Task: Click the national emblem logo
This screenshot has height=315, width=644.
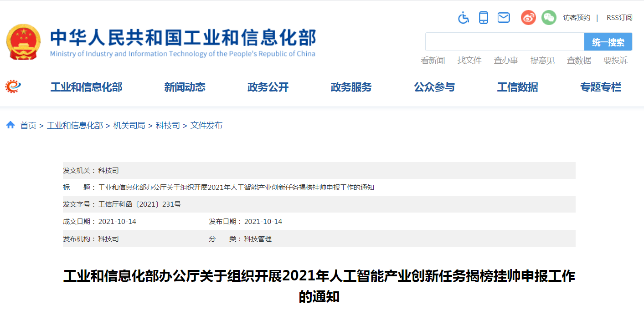Action: pyautogui.click(x=23, y=42)
